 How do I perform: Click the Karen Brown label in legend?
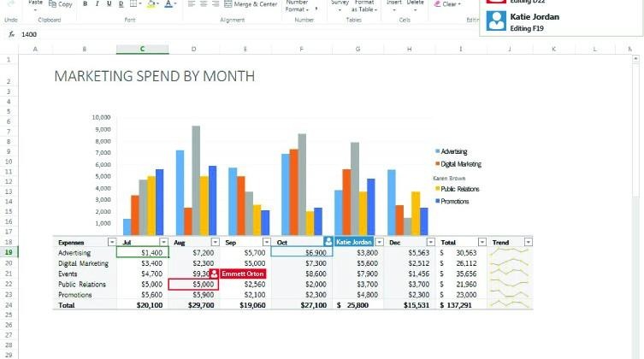tap(449, 178)
